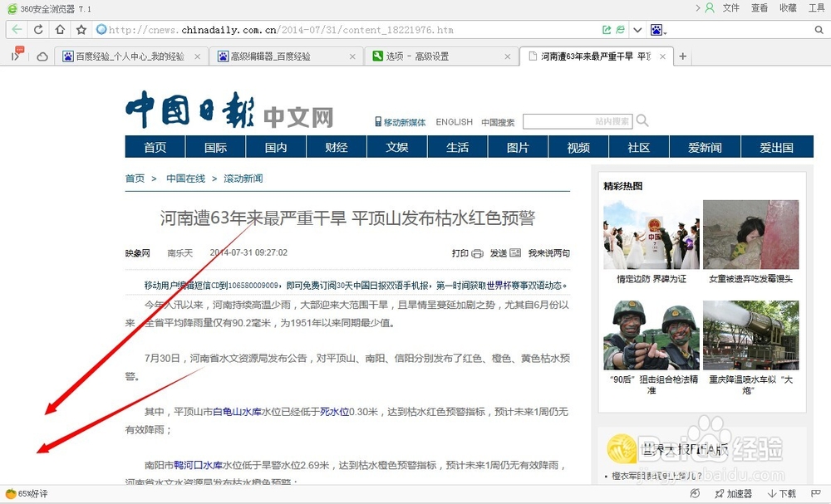Viewport: 831px width, 504px height.
Task: Open 鸭河口水库 hyperlink in article
Action: pyautogui.click(x=199, y=465)
